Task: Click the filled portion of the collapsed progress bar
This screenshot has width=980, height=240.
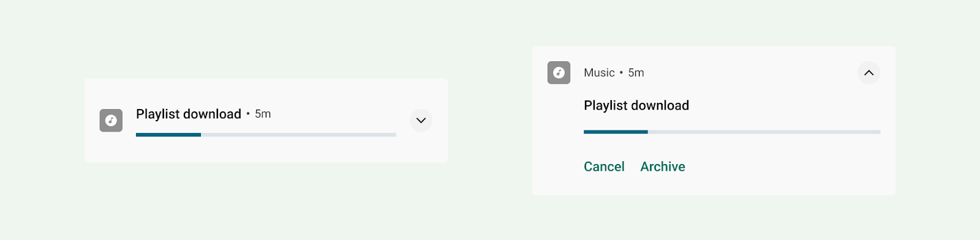Action: (168, 135)
